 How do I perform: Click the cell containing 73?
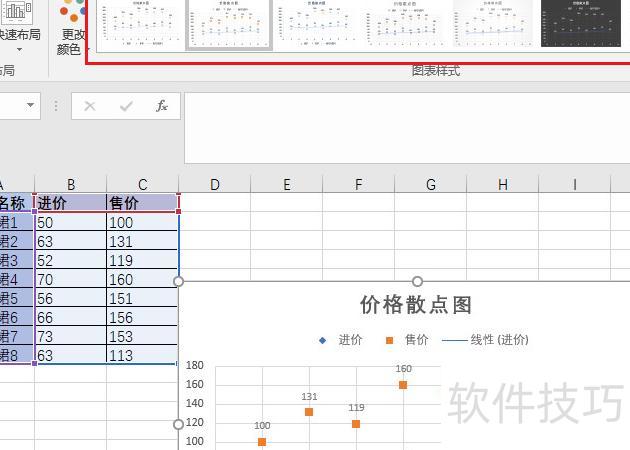click(71, 336)
